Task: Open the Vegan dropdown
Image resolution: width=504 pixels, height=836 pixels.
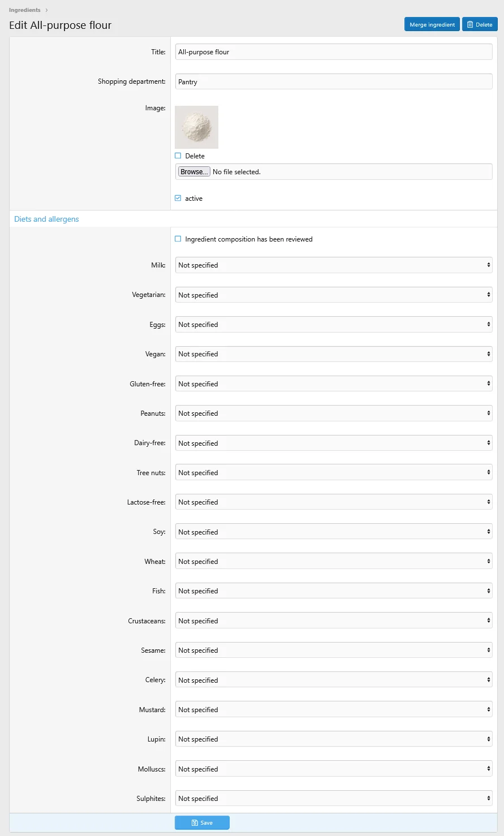Action: coord(334,354)
